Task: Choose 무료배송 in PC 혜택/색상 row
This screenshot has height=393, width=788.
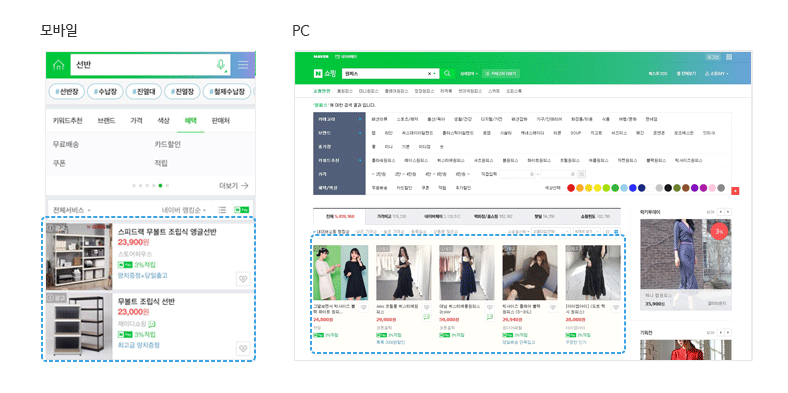Action: tap(379, 188)
